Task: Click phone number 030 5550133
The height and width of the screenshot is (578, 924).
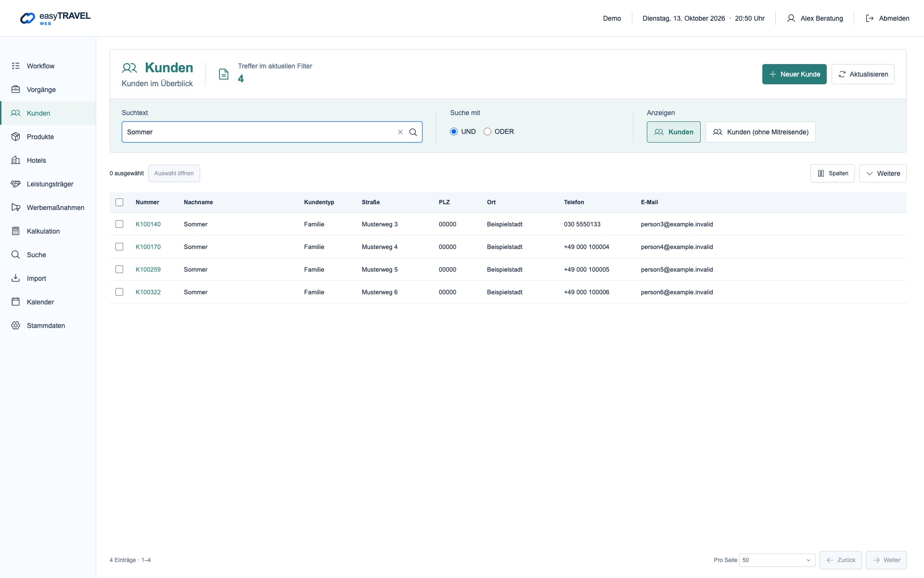Action: coord(582,224)
